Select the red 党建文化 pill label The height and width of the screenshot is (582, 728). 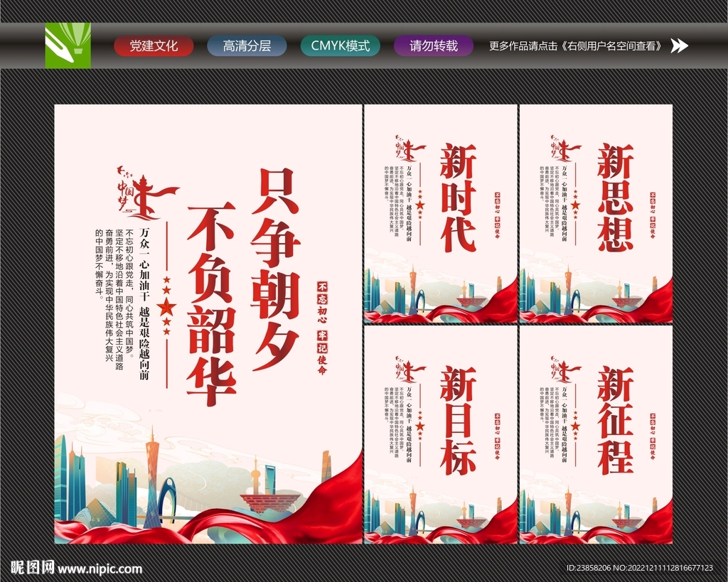pyautogui.click(x=154, y=46)
